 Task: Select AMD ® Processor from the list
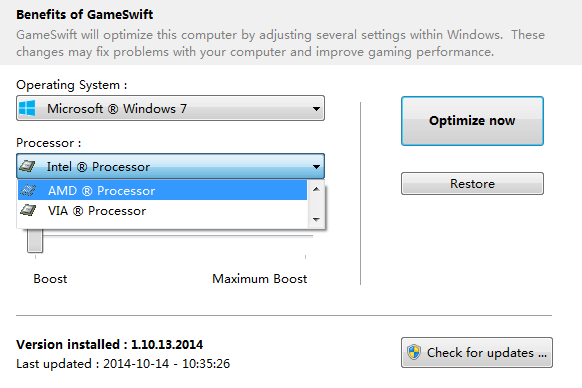(x=162, y=190)
